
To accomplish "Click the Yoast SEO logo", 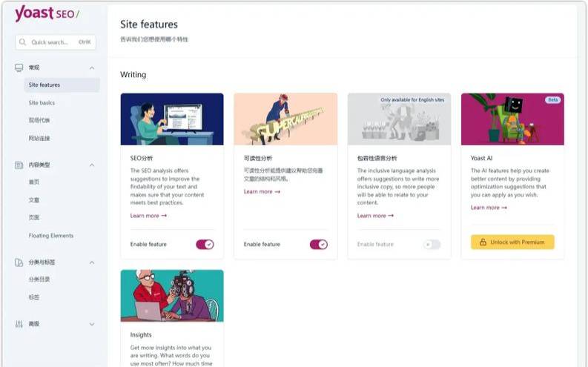I will 47,13.
